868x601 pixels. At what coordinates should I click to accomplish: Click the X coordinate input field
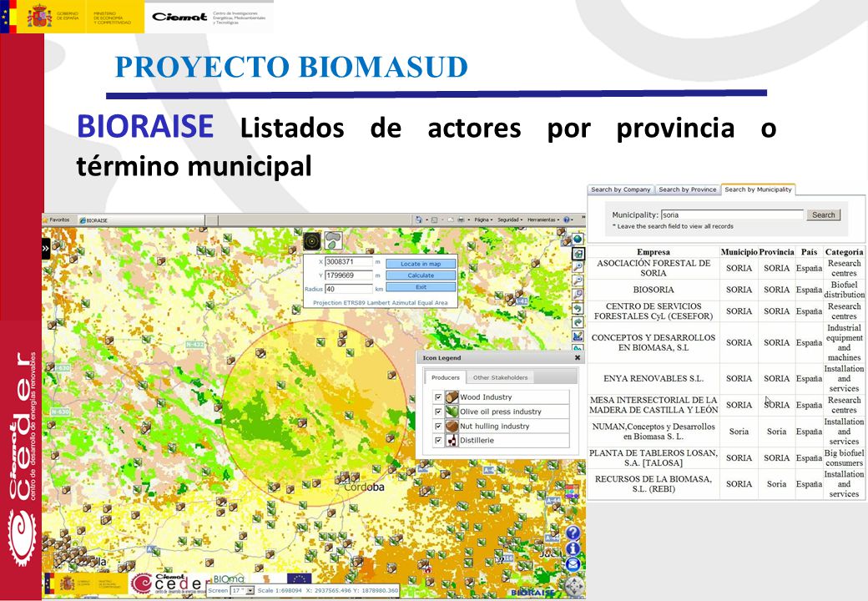click(349, 262)
